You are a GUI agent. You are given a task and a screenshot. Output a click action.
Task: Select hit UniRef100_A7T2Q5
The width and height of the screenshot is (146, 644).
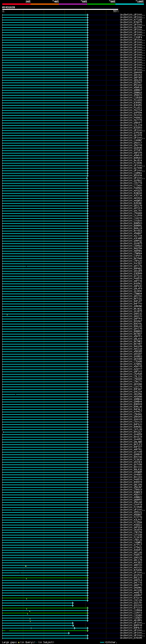131,20
